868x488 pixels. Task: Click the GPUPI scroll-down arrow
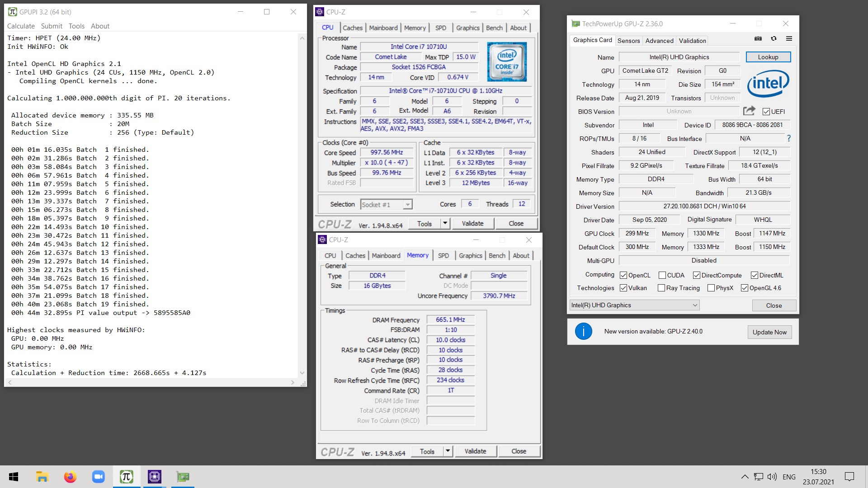(302, 373)
